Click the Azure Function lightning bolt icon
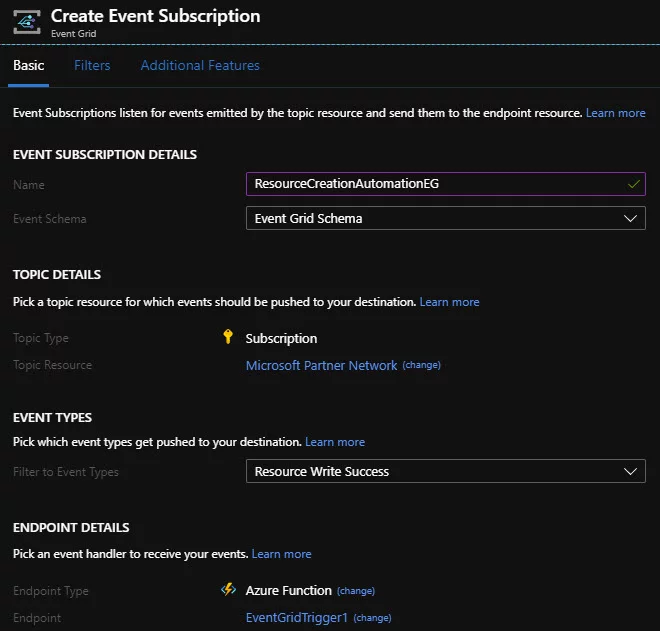660x631 pixels. [x=228, y=589]
